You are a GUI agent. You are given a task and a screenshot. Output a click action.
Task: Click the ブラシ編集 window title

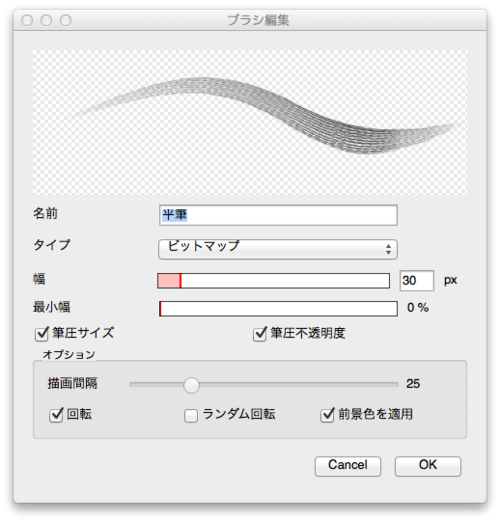(258, 20)
